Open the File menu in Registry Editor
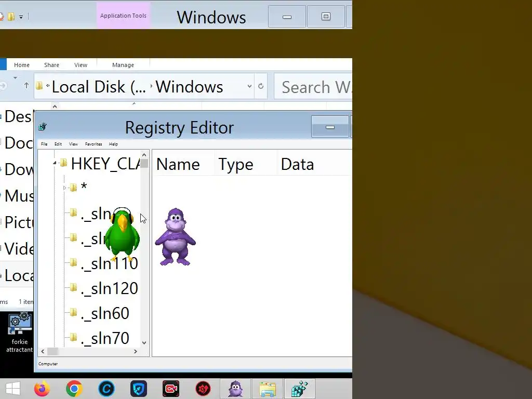 click(x=44, y=144)
